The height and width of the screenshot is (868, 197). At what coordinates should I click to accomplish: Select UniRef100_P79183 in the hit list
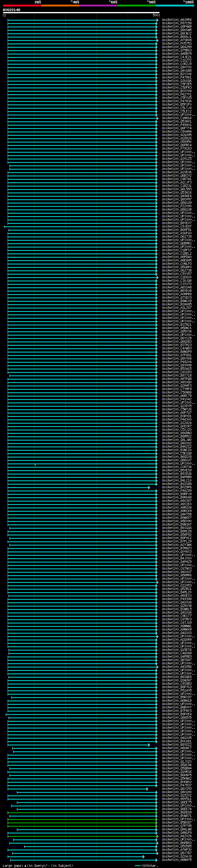click(x=176, y=149)
